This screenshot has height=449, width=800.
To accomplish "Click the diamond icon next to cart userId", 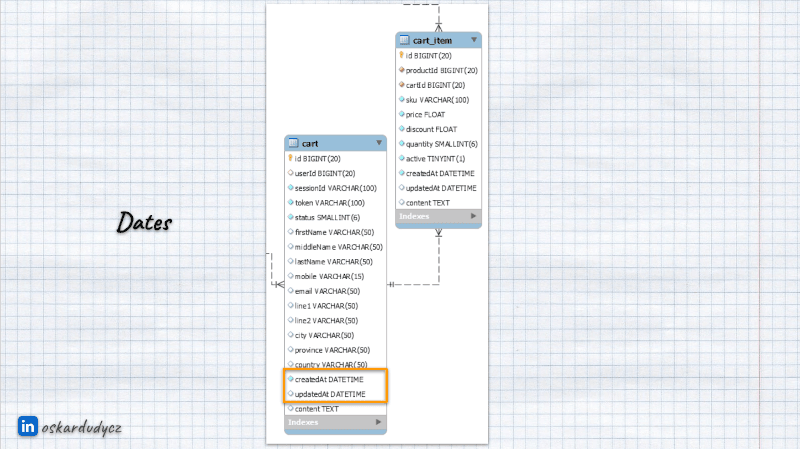I will (x=290, y=173).
